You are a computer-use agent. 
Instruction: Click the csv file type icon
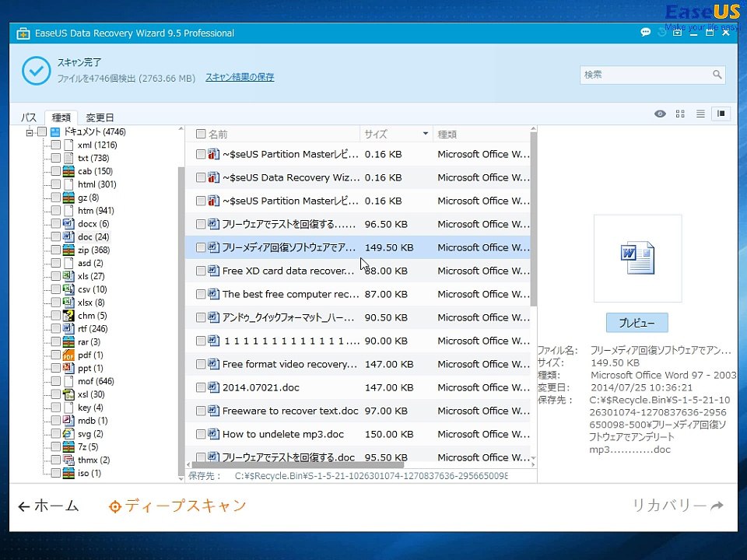(68, 289)
